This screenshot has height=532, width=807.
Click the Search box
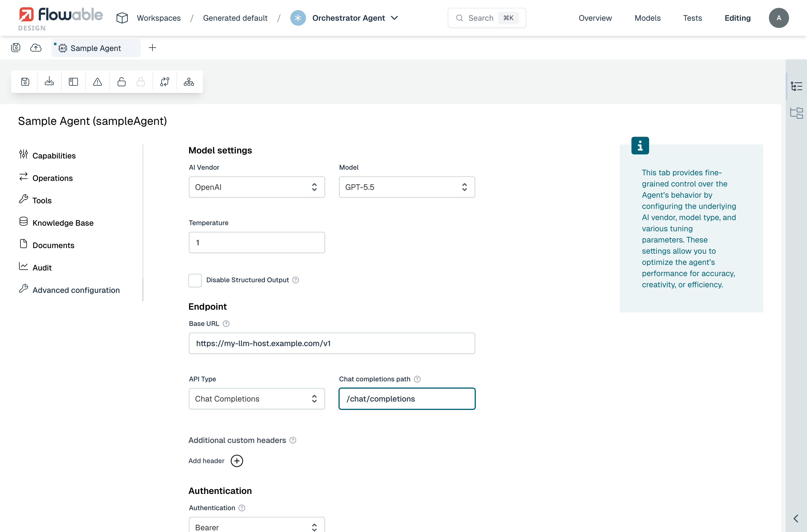[486, 18]
